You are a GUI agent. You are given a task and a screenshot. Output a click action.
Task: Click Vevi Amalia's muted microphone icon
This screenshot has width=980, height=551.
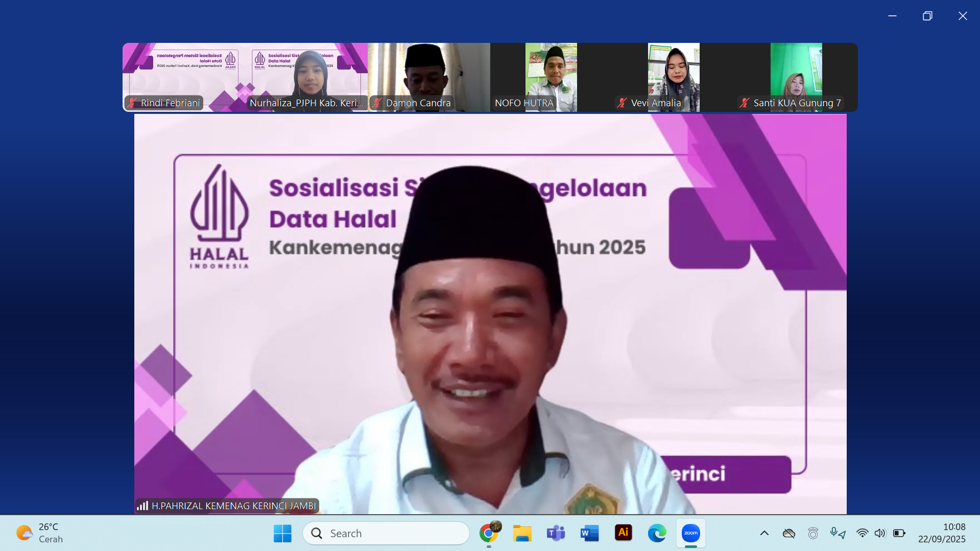(x=622, y=103)
